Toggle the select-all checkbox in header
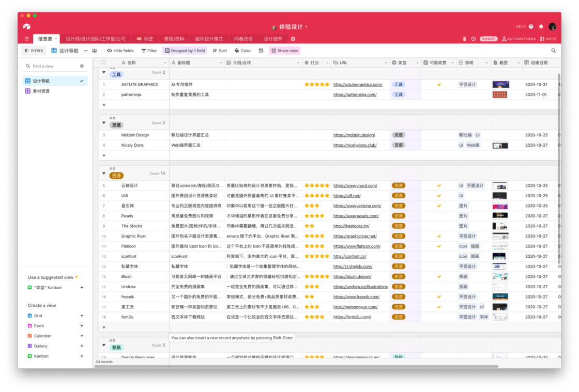The height and width of the screenshot is (392, 579). pos(103,62)
